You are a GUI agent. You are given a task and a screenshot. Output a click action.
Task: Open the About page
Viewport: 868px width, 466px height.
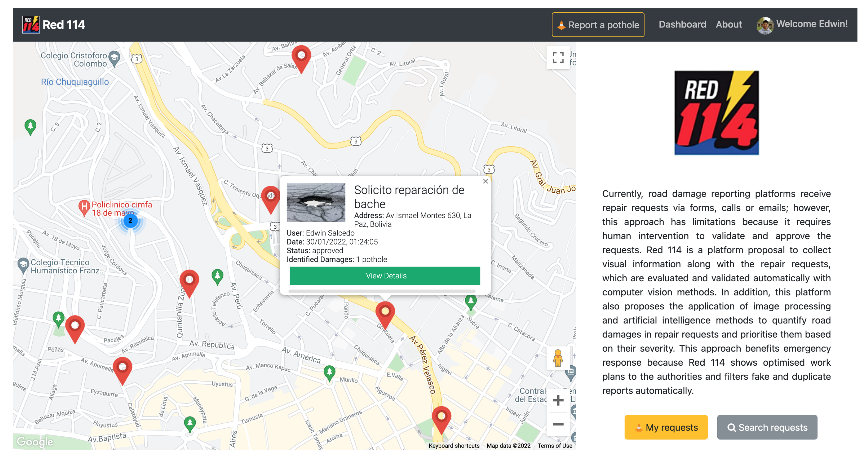729,24
